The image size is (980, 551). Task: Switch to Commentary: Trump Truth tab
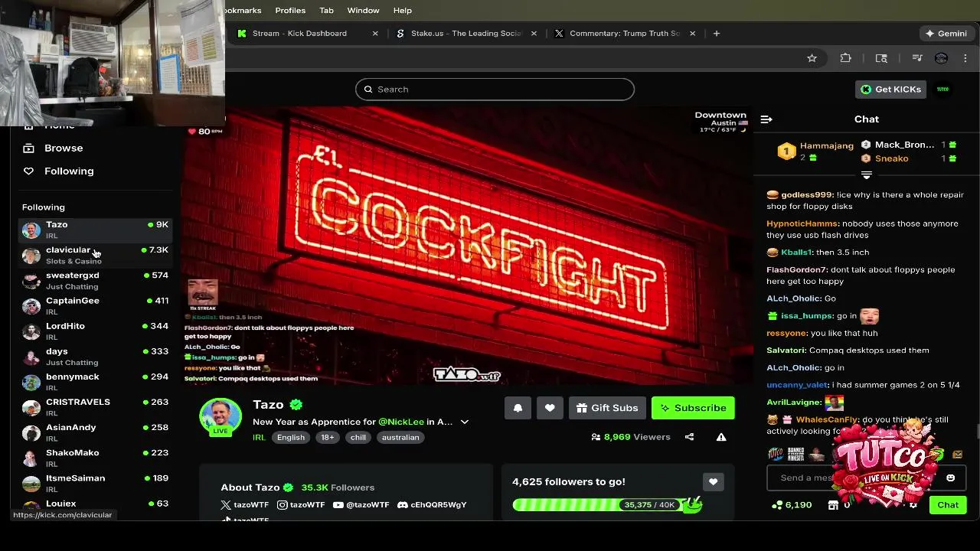click(623, 34)
